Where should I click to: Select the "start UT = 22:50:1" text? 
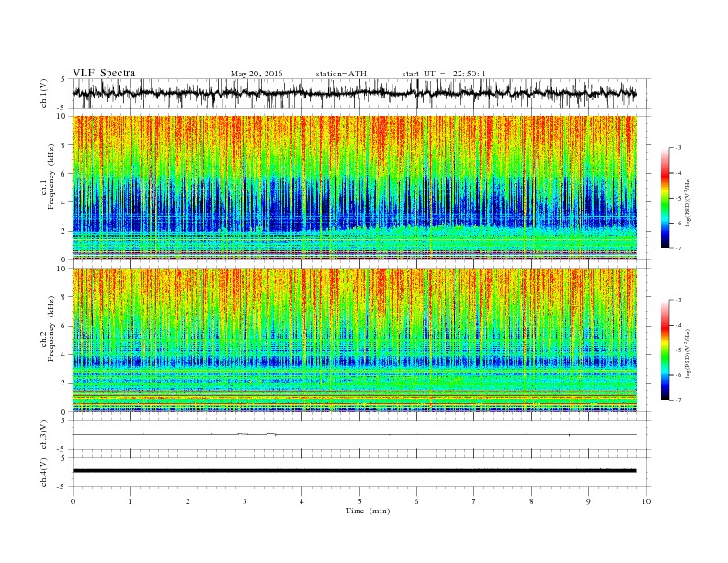pyautogui.click(x=444, y=74)
